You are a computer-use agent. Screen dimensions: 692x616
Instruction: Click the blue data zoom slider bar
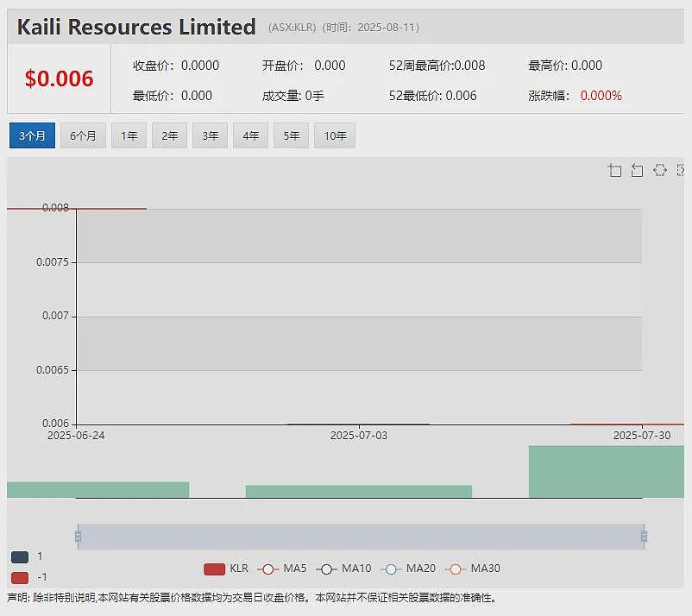[x=361, y=537]
